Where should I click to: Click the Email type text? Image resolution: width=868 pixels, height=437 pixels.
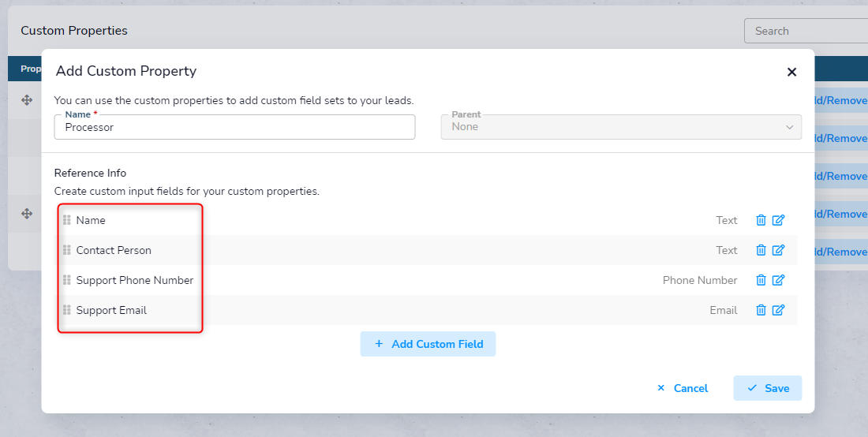(724, 310)
